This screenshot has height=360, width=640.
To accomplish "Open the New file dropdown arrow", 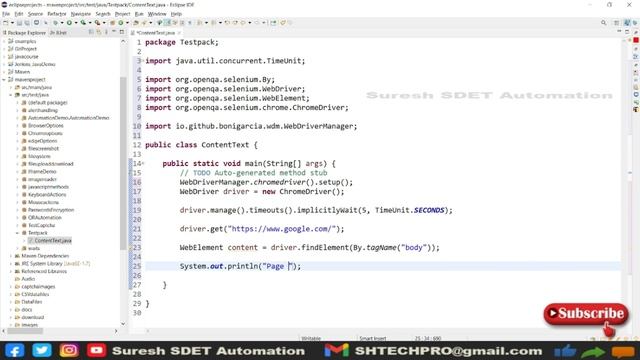I will (12, 23).
